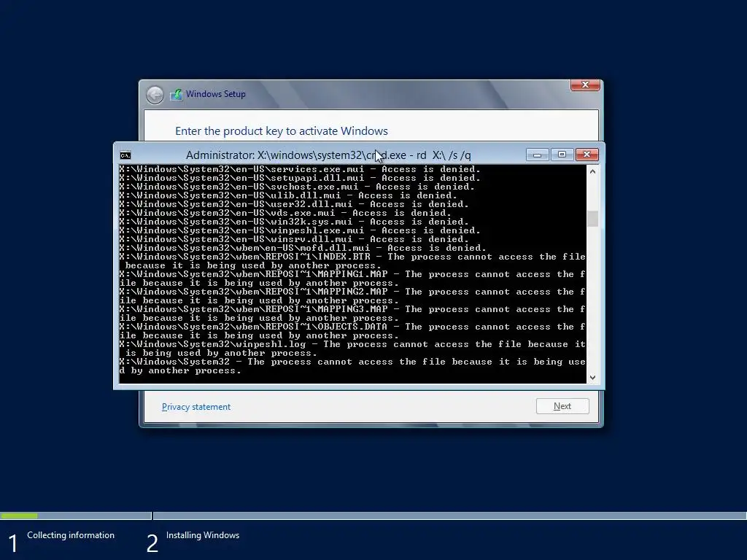Click the setupapi.dll.mui access denied line
This screenshot has height=560, width=747.
pos(300,178)
